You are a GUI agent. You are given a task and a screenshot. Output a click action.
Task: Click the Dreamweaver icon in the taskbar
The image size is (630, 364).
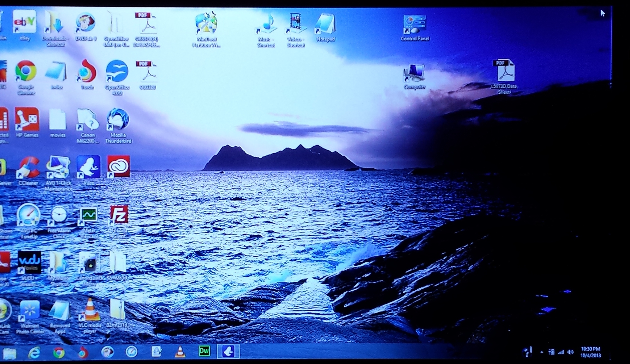pos(204,351)
